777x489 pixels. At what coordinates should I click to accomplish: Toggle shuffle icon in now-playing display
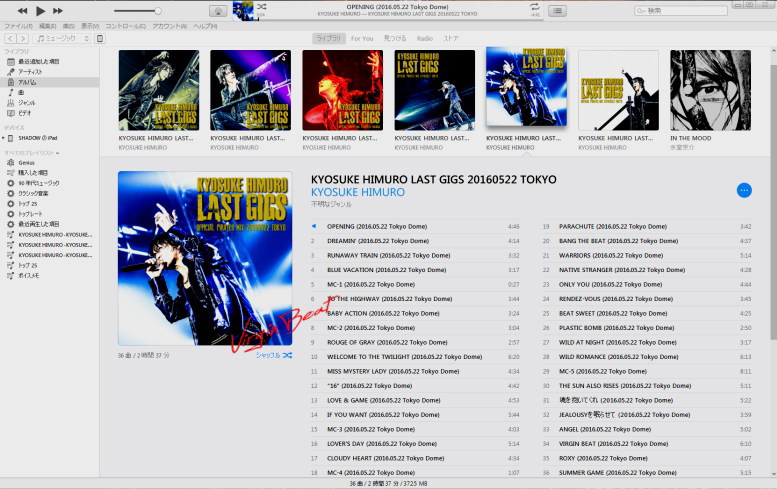[x=262, y=6]
